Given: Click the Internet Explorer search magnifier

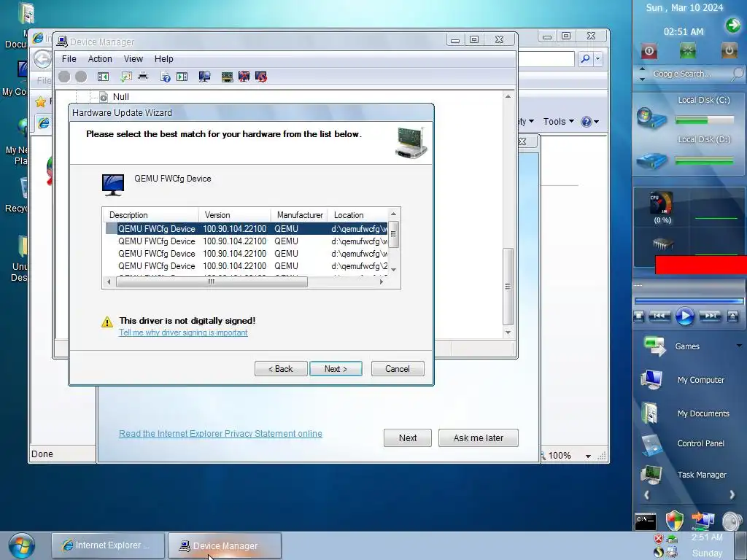Looking at the screenshot, I should click(586, 59).
